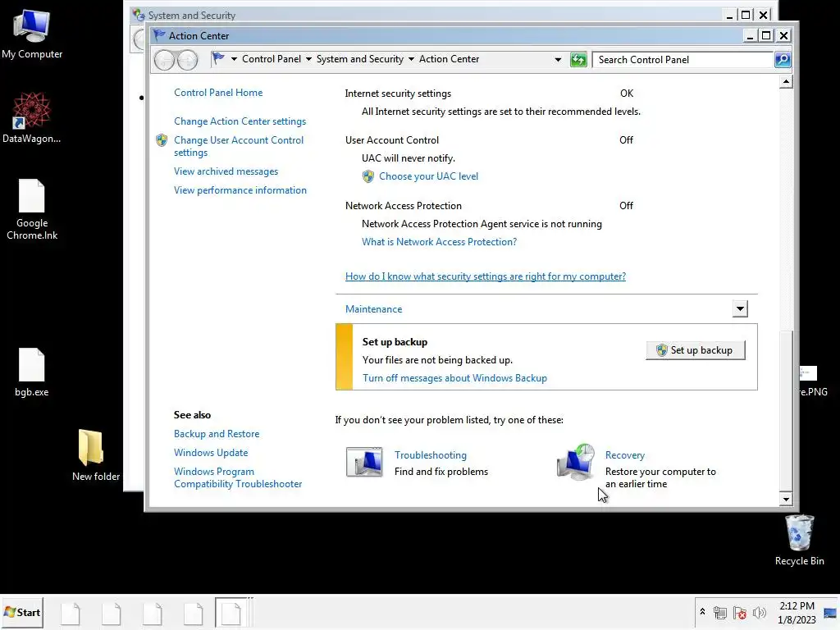Click the Action Center flag tray icon
Viewport: 840px width, 630px height.
coord(740,613)
